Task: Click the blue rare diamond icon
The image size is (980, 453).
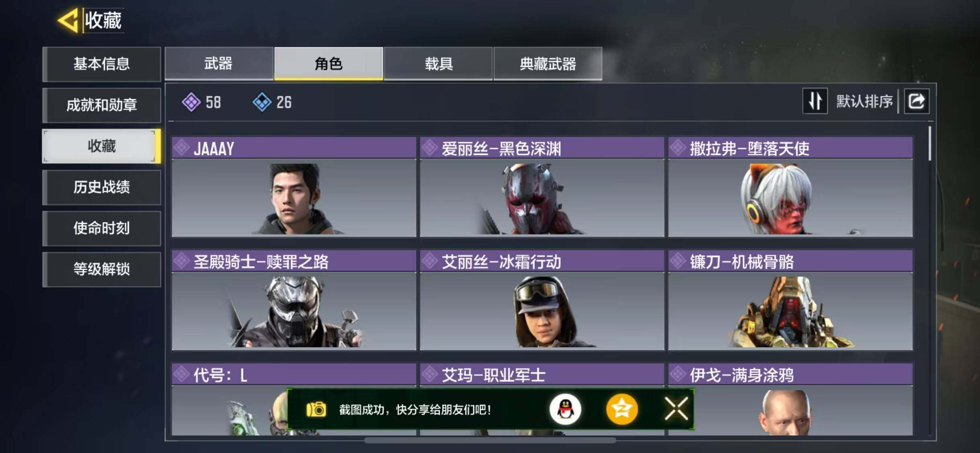Action: point(262,102)
